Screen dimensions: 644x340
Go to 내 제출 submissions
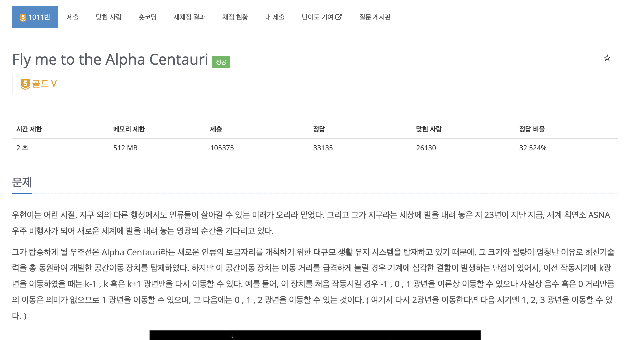coord(275,17)
